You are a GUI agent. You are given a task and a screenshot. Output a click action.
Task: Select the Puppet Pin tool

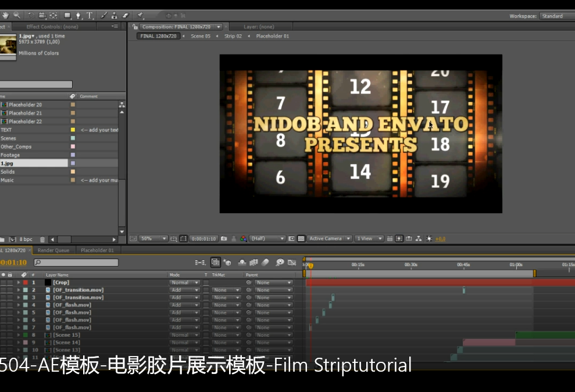click(140, 15)
